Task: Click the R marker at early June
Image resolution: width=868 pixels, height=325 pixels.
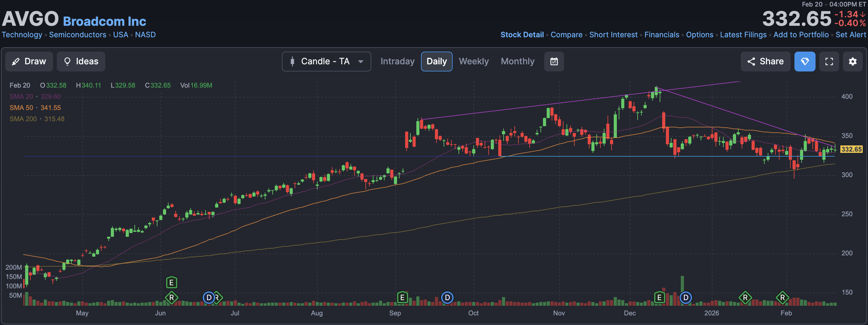Action: (x=171, y=298)
